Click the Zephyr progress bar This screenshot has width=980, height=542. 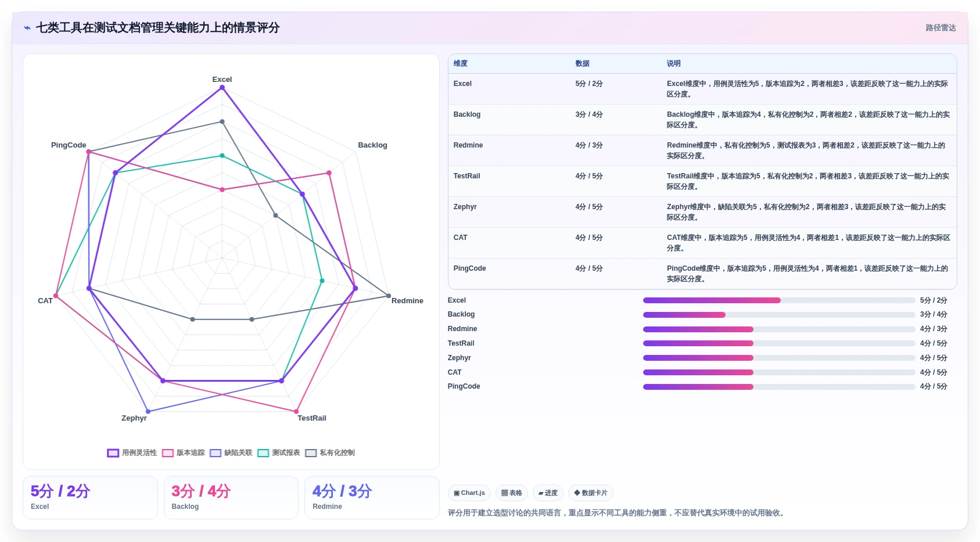click(779, 358)
